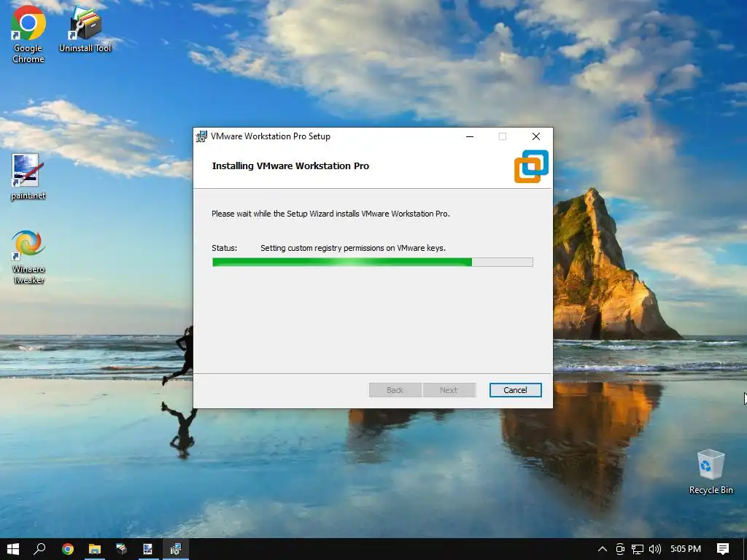Click the "Status:" label
This screenshot has width=747, height=560.
[225, 248]
